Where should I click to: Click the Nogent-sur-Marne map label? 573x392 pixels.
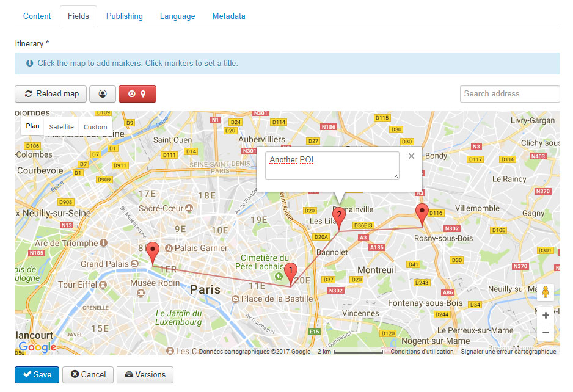pos(436,341)
